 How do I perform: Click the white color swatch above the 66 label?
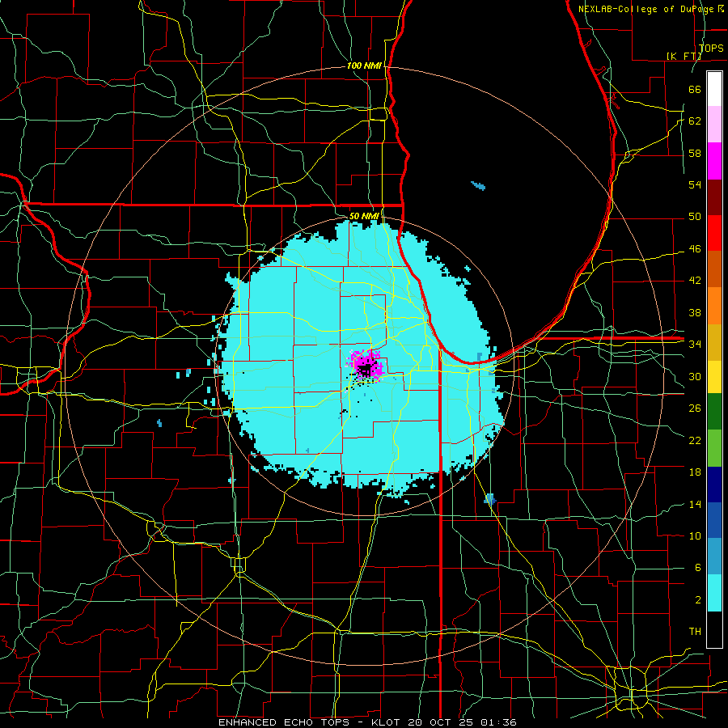click(x=714, y=89)
